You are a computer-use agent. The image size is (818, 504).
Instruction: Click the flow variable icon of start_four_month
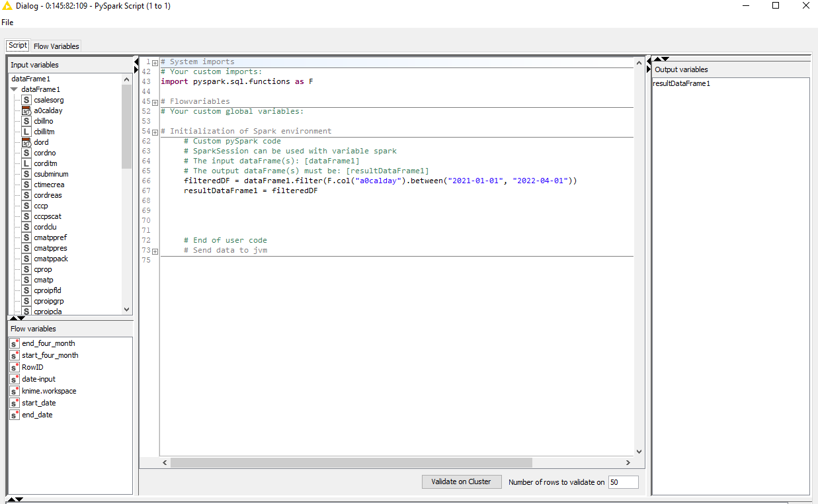pos(15,355)
